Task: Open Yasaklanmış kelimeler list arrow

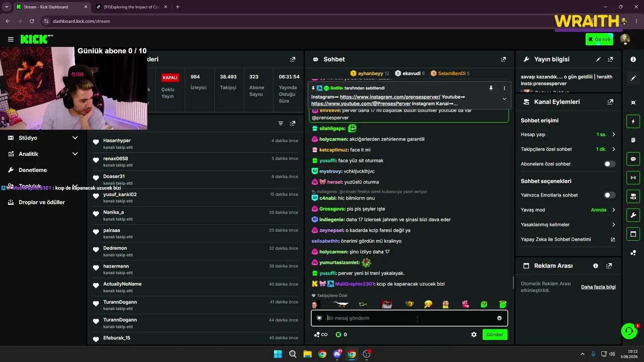Action: click(x=613, y=225)
